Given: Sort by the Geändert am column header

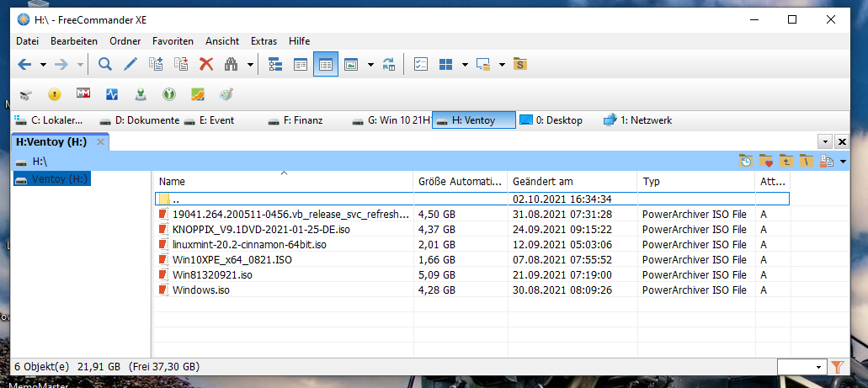Looking at the screenshot, I should pos(573,181).
